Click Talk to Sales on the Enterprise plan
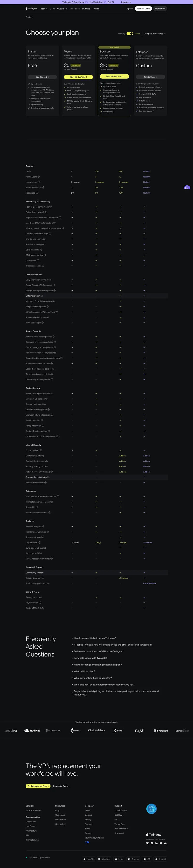Image resolution: width=193 pixels, height=868 pixels. point(151,77)
